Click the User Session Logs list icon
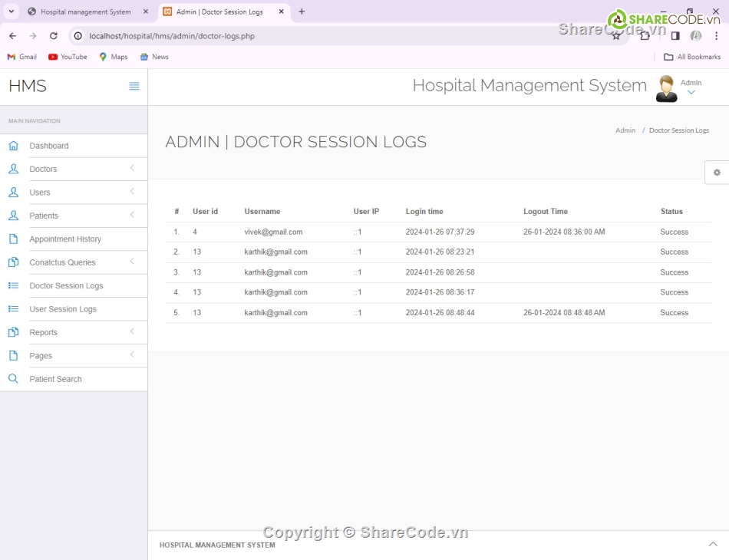Viewport: 729px width, 560px height. 13,309
